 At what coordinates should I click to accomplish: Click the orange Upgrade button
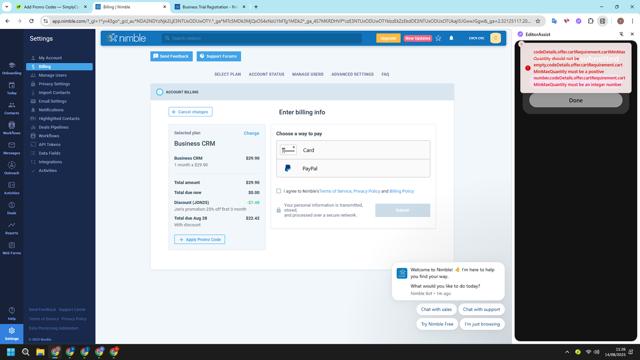(388, 38)
